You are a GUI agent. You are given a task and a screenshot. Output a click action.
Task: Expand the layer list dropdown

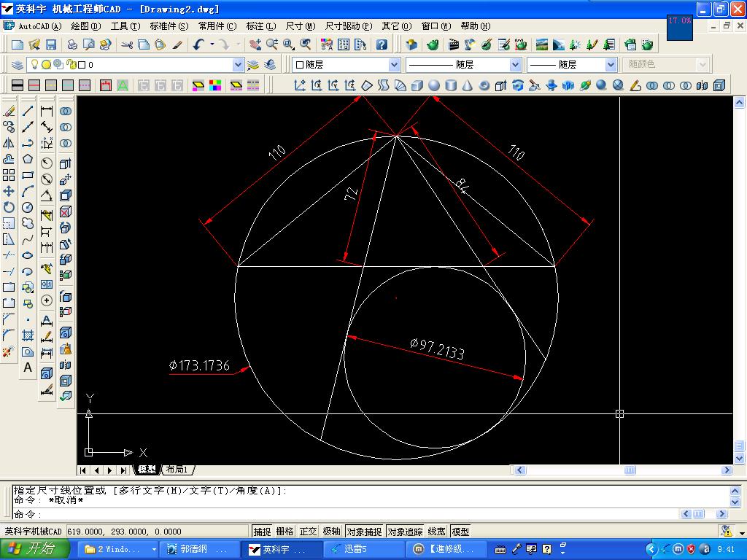(x=239, y=65)
